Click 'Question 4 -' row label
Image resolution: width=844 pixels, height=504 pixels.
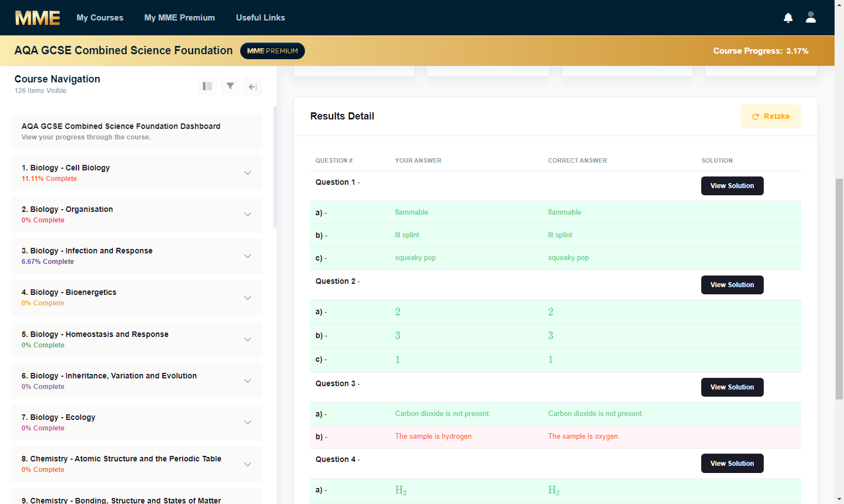(338, 459)
